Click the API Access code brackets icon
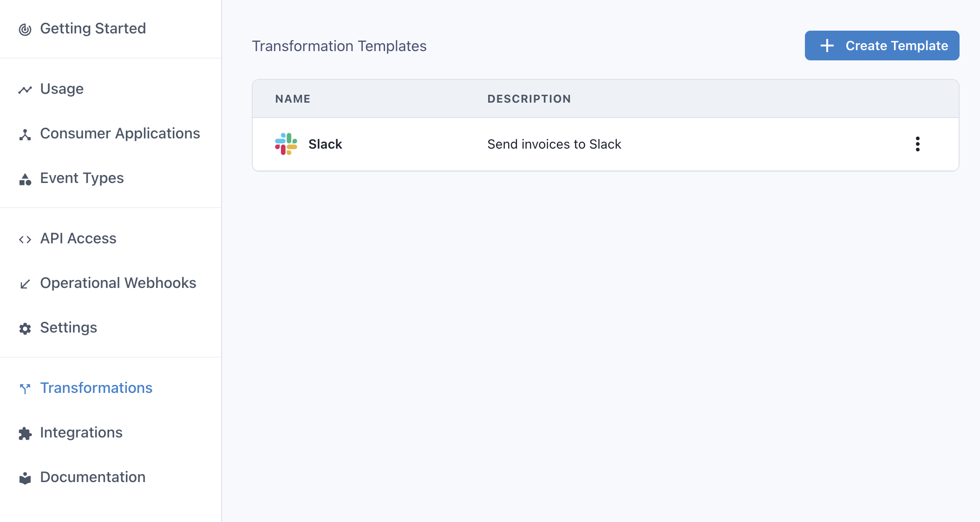The width and height of the screenshot is (980, 522). click(x=25, y=240)
